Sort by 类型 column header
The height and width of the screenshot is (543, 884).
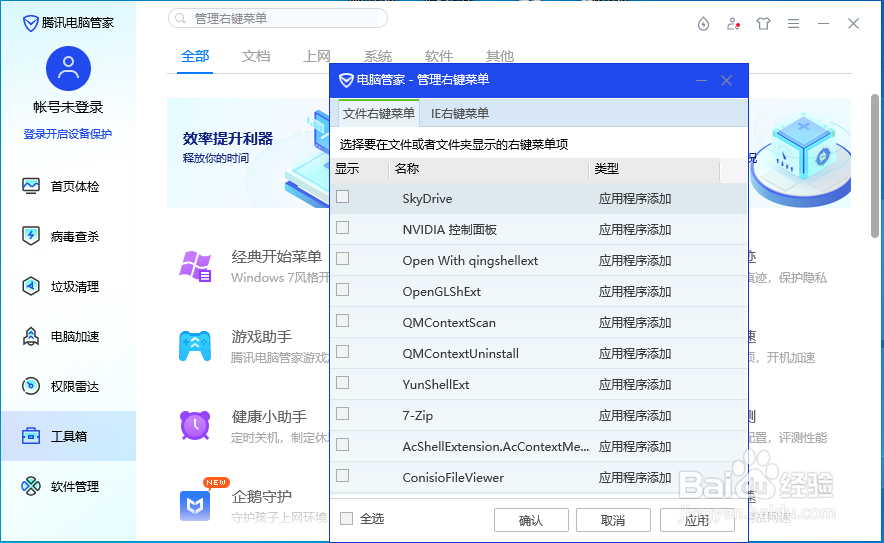[x=655, y=170]
